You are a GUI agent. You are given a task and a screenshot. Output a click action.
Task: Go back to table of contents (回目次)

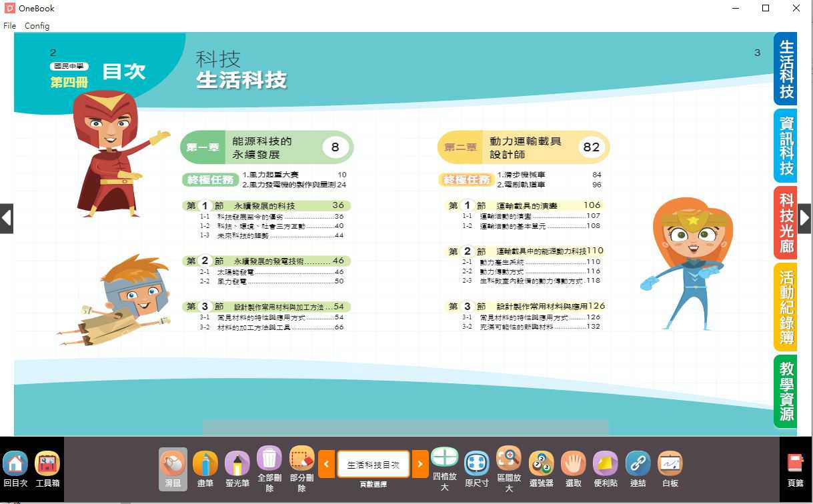click(x=15, y=469)
